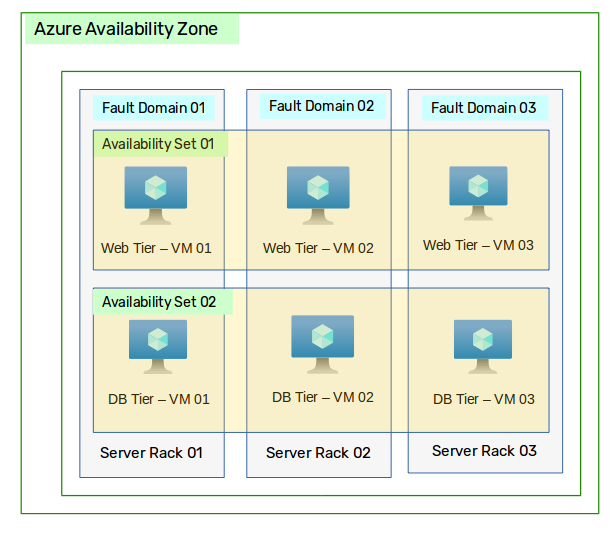Click the Availability Set 01 label
This screenshot has width=615, height=537.
coord(158,144)
